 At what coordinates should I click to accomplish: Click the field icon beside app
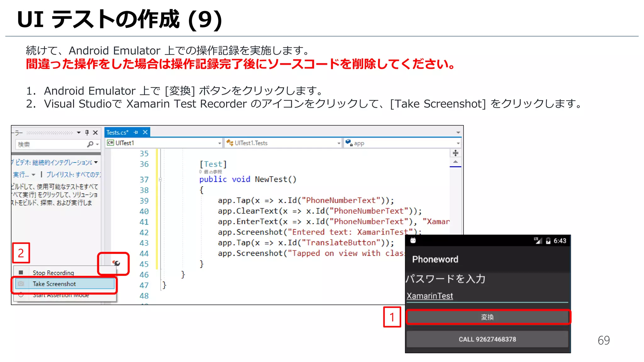click(x=349, y=143)
